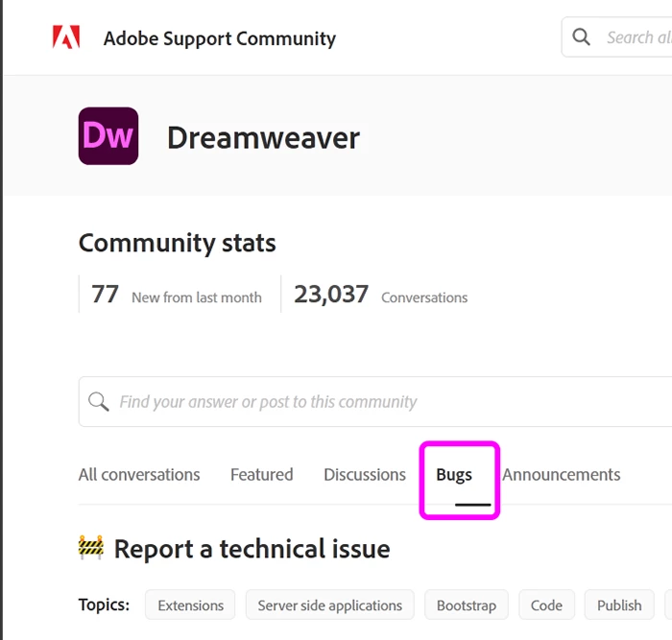The height and width of the screenshot is (640, 672).
Task: Click the 'Report a technical issue' heading
Action: pos(252,549)
